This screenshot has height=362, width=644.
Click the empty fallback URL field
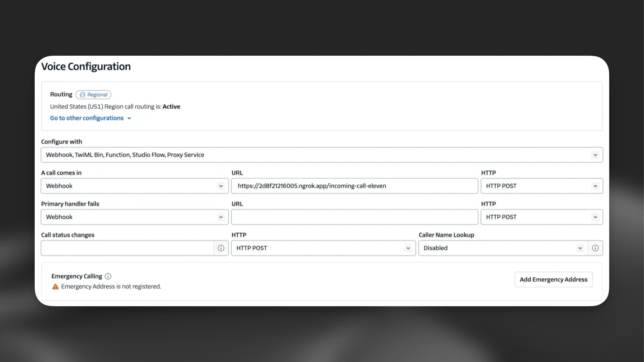[354, 217]
